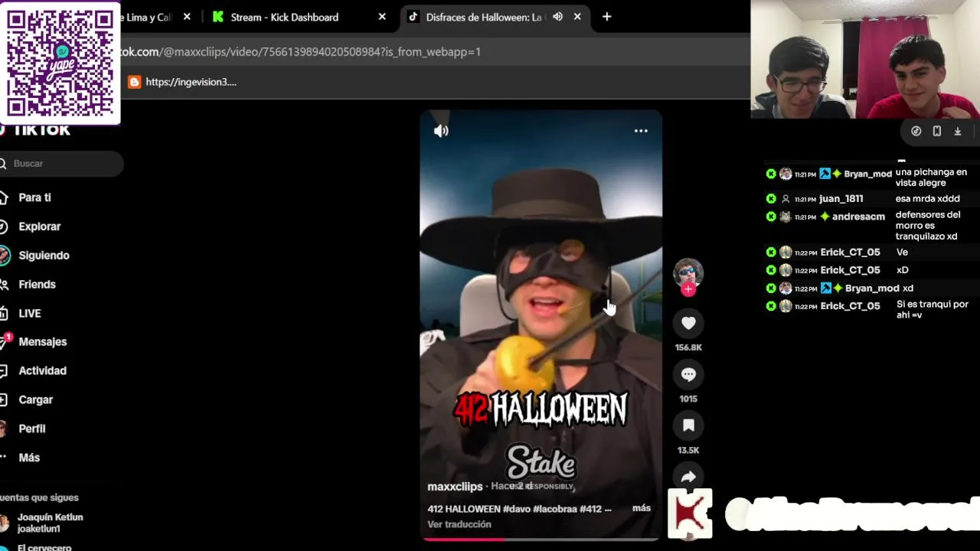Click the mobile device icon in overlay
Screen dimensions: 980x551
[x=936, y=131]
